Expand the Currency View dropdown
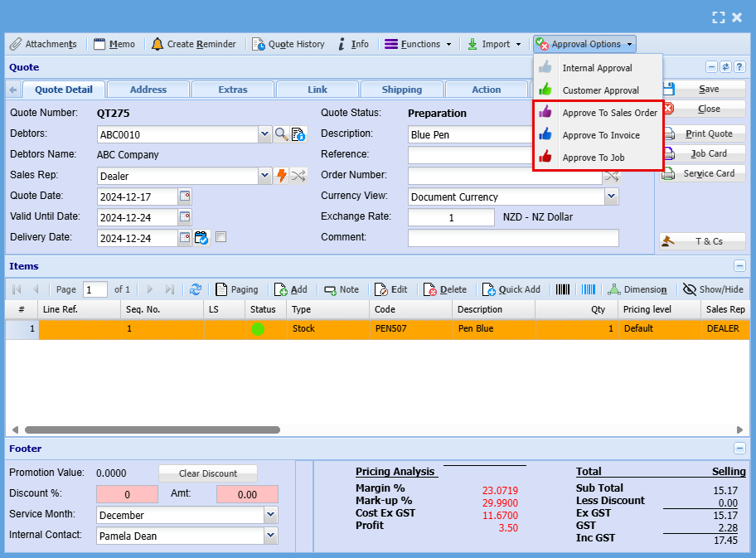Image resolution: width=756 pixels, height=558 pixels. pyautogui.click(x=611, y=197)
